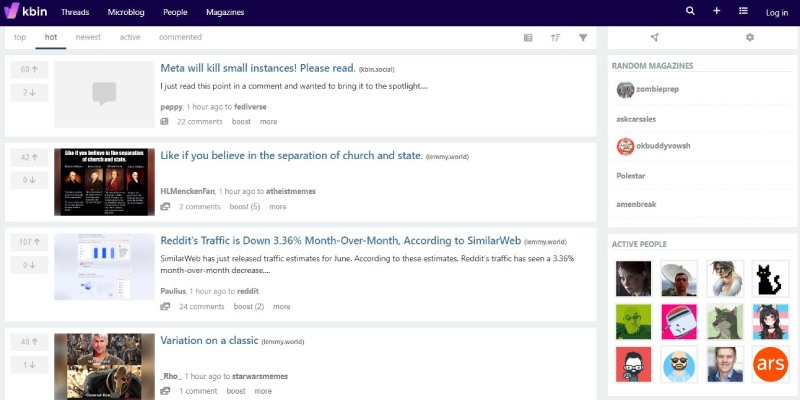Screen dimensions: 800x400
Task: Click the plus add-new icon
Action: click(x=717, y=11)
